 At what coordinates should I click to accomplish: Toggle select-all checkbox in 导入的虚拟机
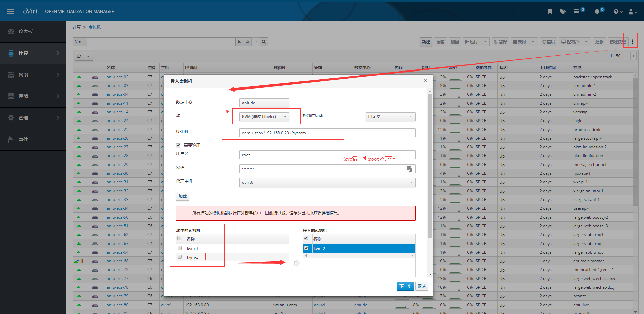point(306,238)
